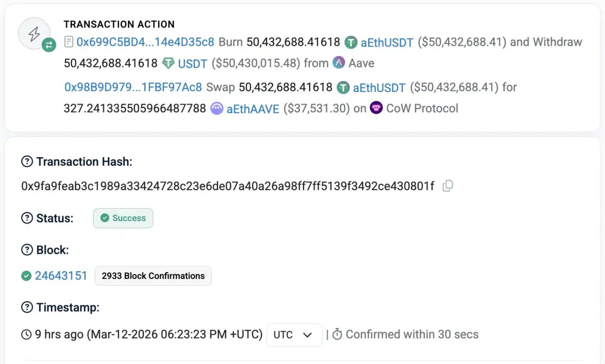
Task: Open the UTC timezone dropdown
Action: point(294,335)
